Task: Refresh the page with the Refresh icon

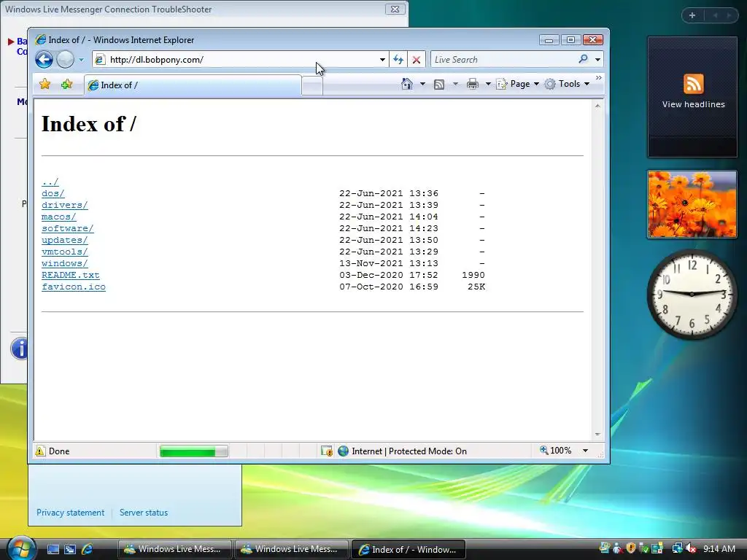Action: point(398,60)
